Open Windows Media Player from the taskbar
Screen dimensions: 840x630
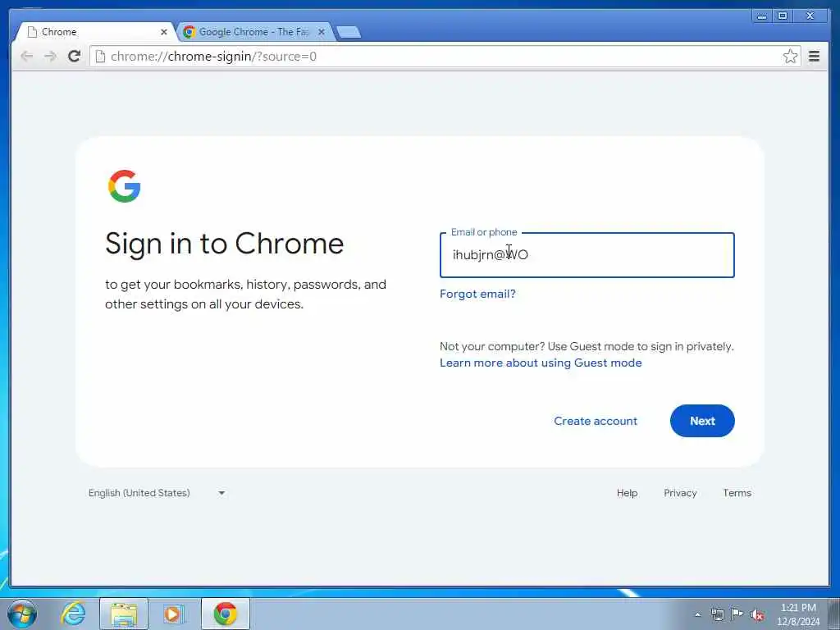tap(173, 614)
